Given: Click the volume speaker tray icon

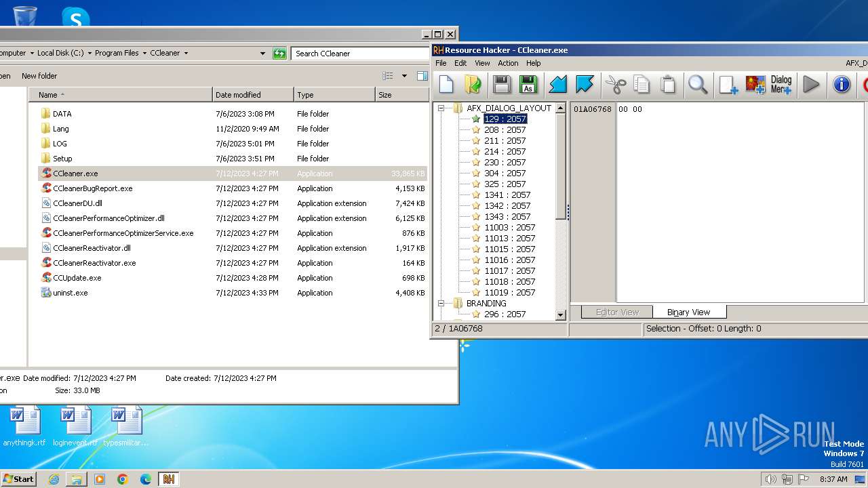Looking at the screenshot, I should (771, 479).
